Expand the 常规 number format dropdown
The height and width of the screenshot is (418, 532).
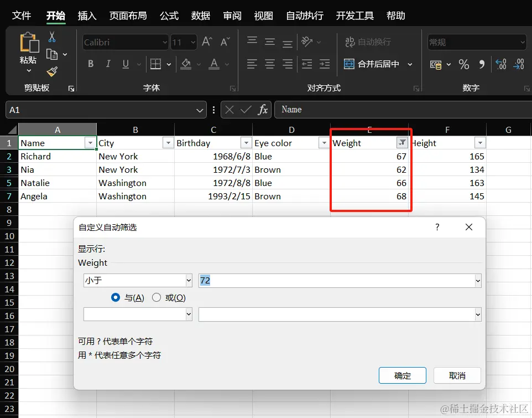point(523,43)
